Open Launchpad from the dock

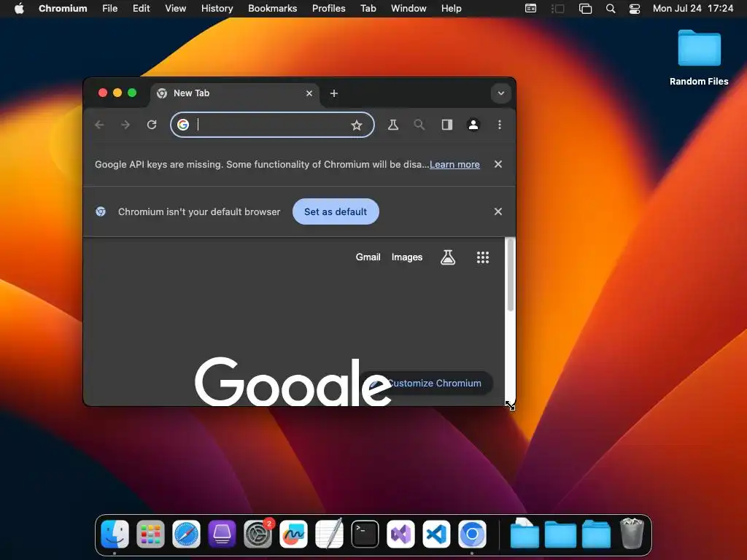click(150, 534)
